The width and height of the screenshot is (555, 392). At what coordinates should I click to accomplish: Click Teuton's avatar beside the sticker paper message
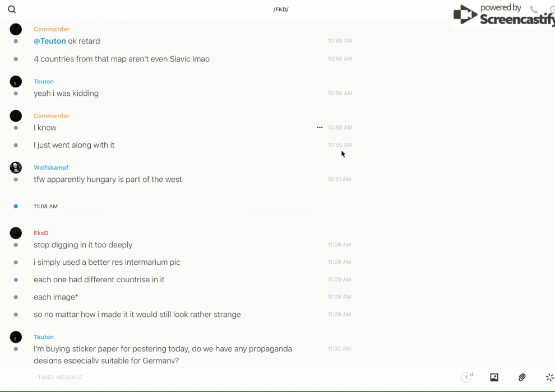click(x=16, y=337)
